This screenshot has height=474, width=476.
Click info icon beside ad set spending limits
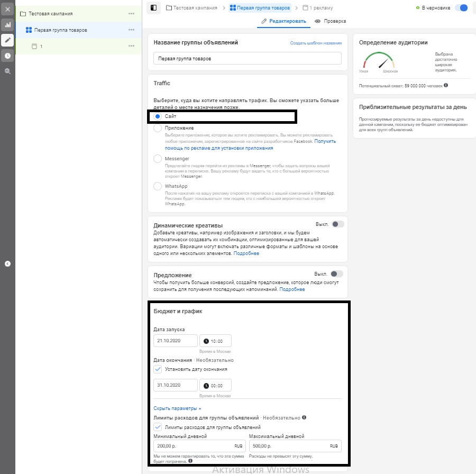(304, 417)
